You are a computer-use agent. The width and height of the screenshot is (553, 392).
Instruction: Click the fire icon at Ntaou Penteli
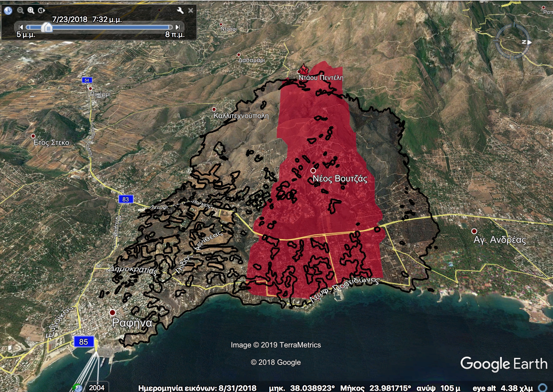click(304, 69)
